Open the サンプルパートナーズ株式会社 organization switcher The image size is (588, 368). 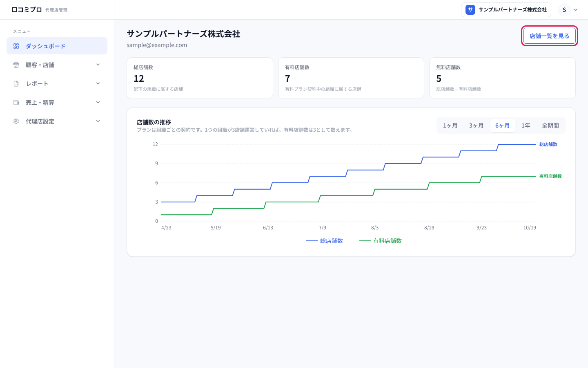coord(506,10)
